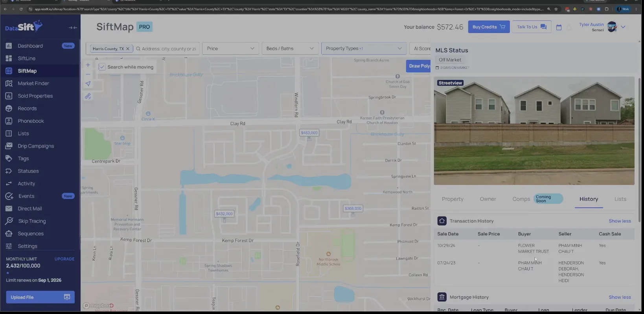Click the address search input field
This screenshot has height=314, width=644.
click(x=168, y=49)
